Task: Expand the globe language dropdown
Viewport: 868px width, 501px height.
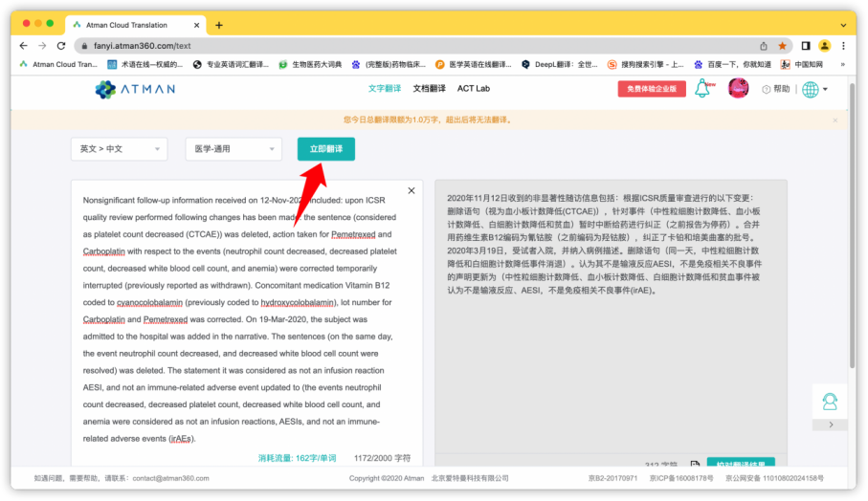Action: point(814,89)
